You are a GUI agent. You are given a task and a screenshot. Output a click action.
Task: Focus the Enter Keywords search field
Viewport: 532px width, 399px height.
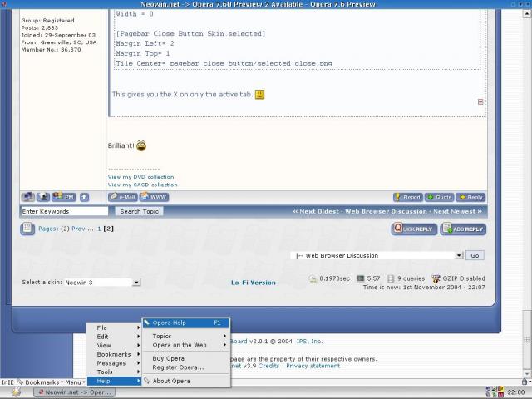65,211
